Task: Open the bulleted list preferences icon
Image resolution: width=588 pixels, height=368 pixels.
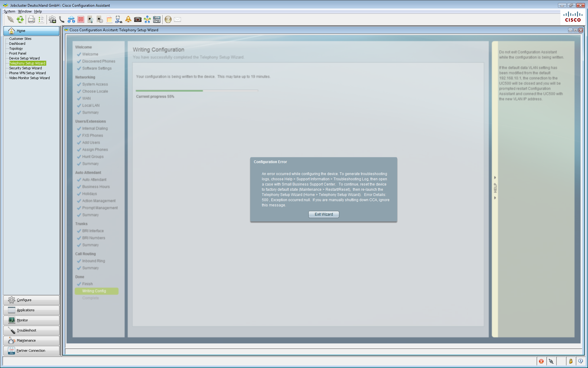Action: (x=41, y=20)
